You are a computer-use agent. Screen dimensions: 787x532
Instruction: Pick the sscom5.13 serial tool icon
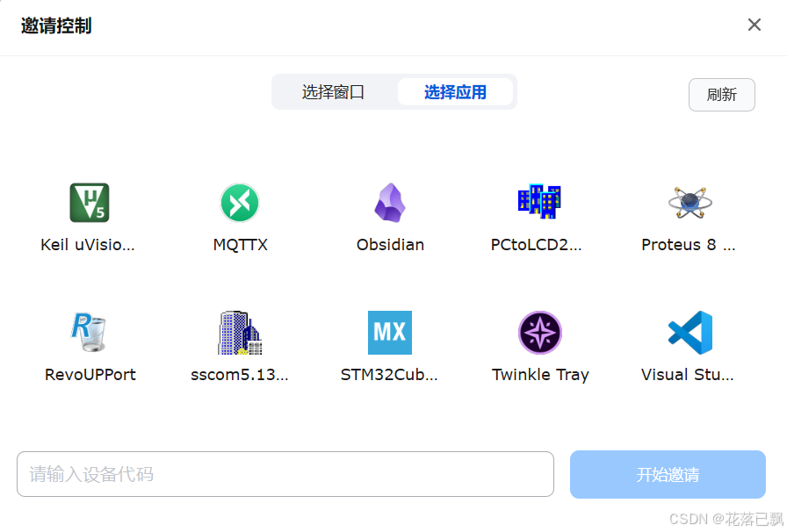[x=240, y=333]
